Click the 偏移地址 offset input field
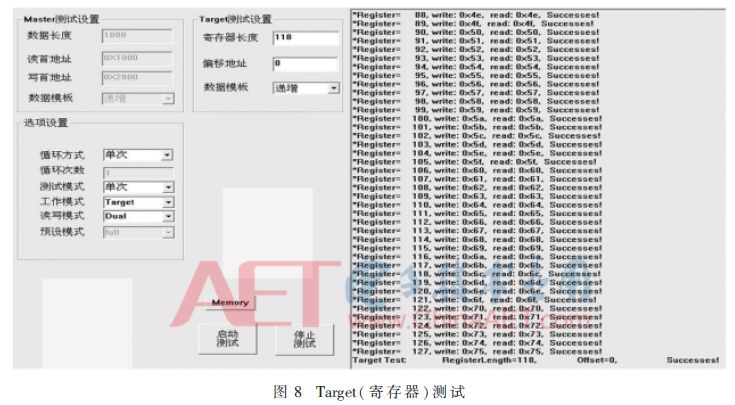The height and width of the screenshot is (405, 735). tap(305, 64)
